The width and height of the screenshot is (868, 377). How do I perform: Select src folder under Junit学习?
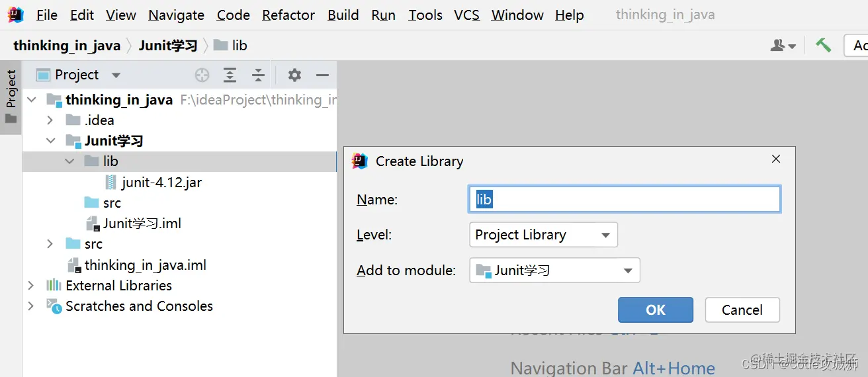(x=112, y=203)
